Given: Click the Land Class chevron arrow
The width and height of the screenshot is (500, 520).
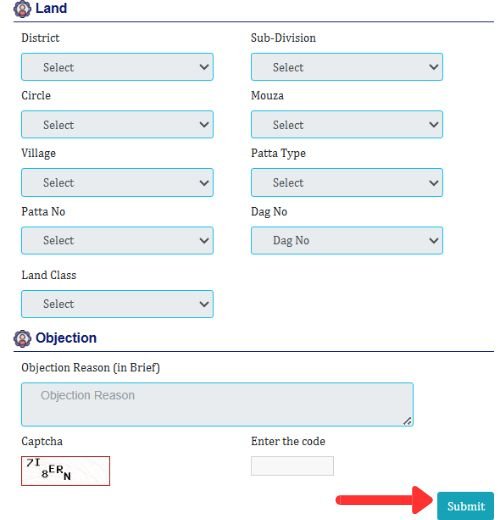Looking at the screenshot, I should (x=204, y=304).
